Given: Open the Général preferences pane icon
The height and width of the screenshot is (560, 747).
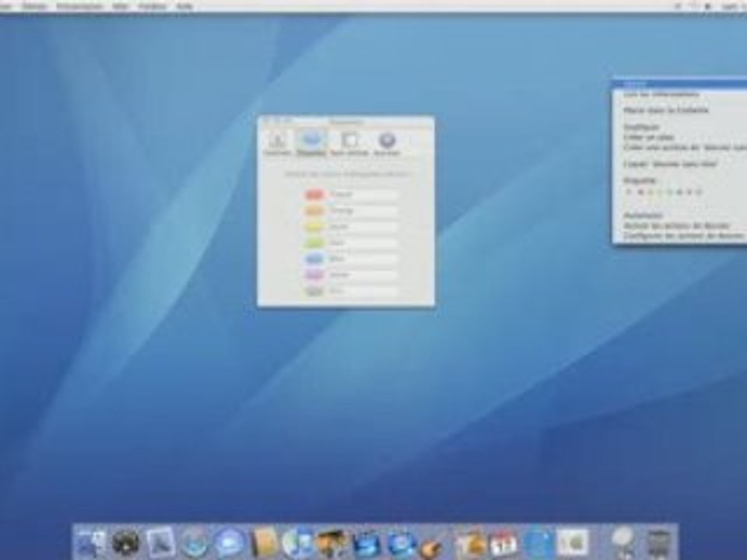Looking at the screenshot, I should point(277,144).
